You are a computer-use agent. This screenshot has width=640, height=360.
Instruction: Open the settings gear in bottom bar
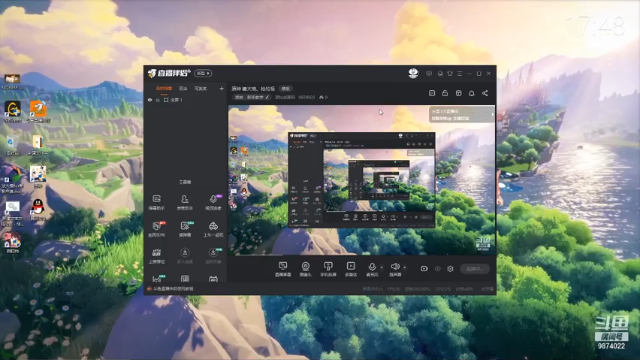[x=450, y=269]
